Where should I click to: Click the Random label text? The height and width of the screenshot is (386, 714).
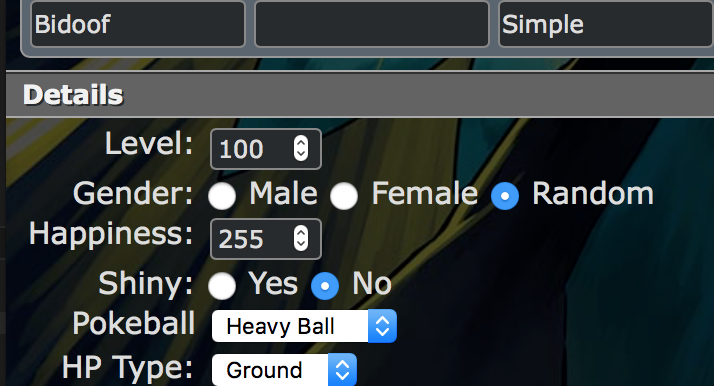tap(593, 193)
